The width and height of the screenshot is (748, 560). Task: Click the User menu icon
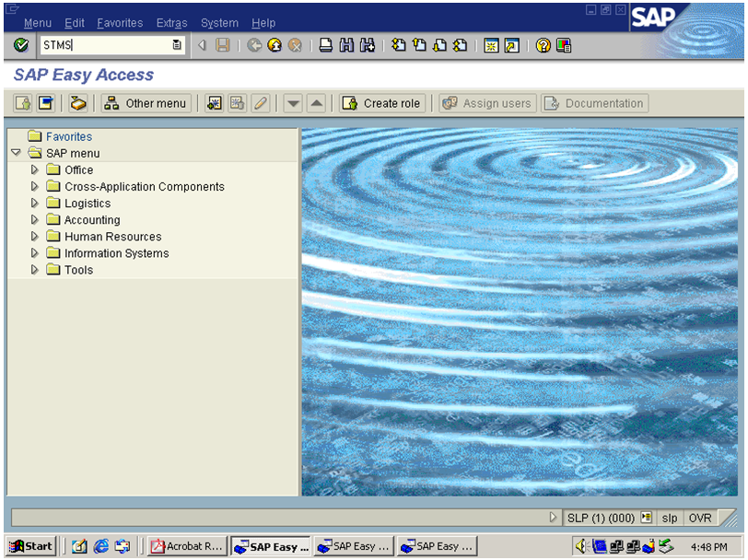pyautogui.click(x=23, y=103)
